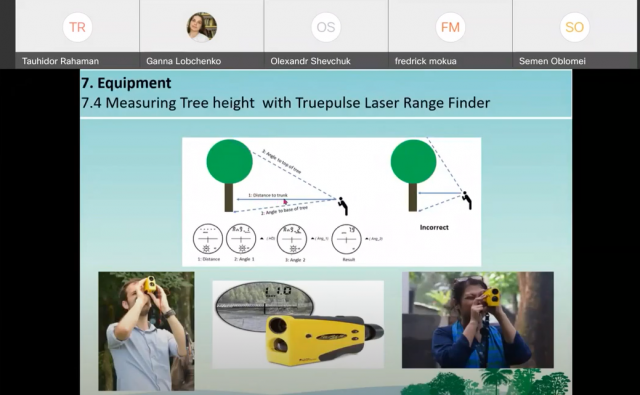This screenshot has width=640, height=395.
Task: Click the 'Incorrect' label in diagram
Action: [x=434, y=227]
